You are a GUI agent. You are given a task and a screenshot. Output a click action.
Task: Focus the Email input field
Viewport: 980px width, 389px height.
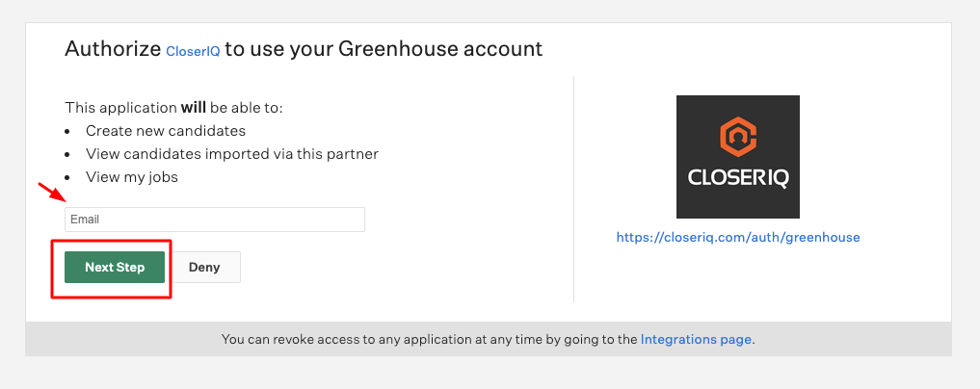point(214,220)
